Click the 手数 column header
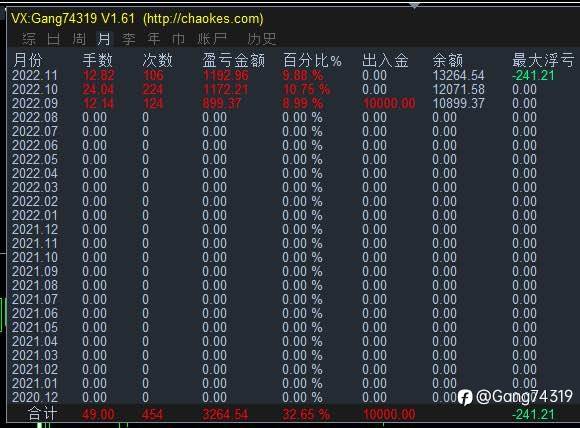This screenshot has width=580, height=428. [98, 60]
